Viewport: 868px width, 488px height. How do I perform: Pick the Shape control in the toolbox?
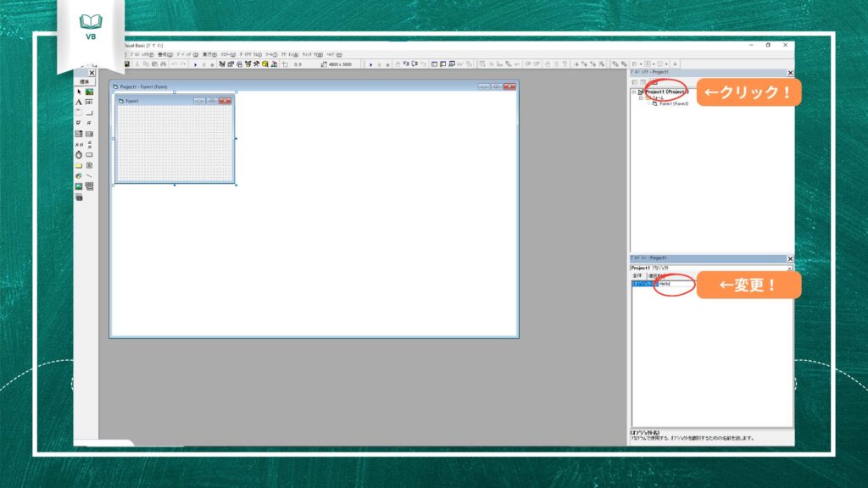pyautogui.click(x=79, y=176)
